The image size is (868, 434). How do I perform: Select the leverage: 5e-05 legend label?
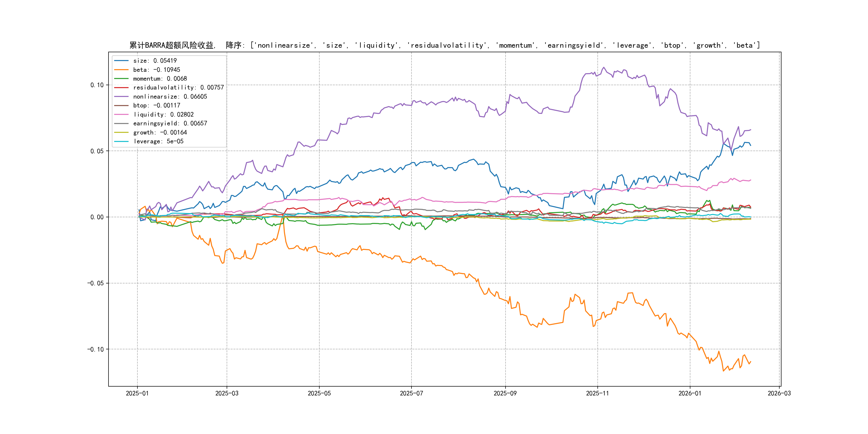tap(158, 141)
